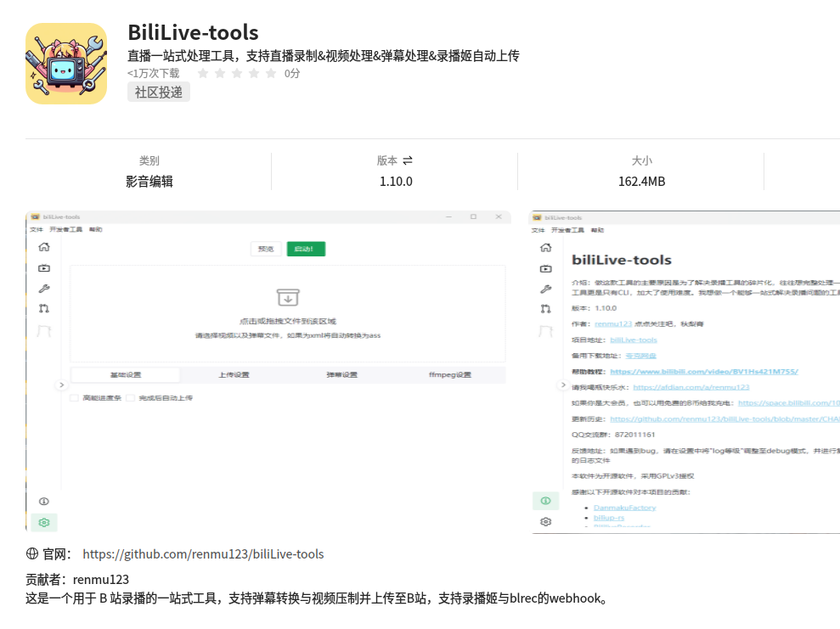The image size is (840, 629).
Task: Click the biliup-rs link
Action: point(609,518)
